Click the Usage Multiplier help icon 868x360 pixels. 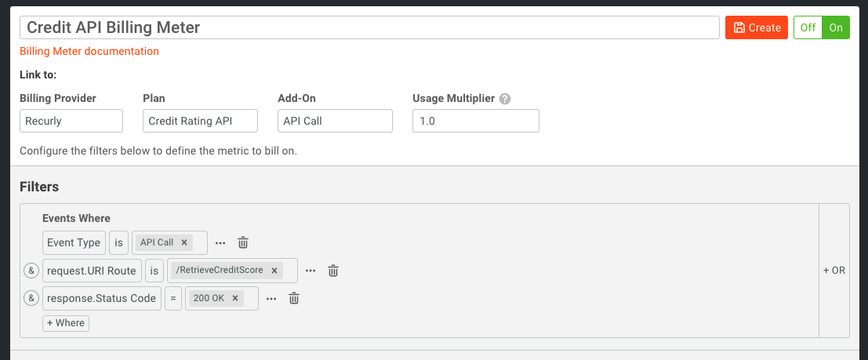pyautogui.click(x=504, y=99)
